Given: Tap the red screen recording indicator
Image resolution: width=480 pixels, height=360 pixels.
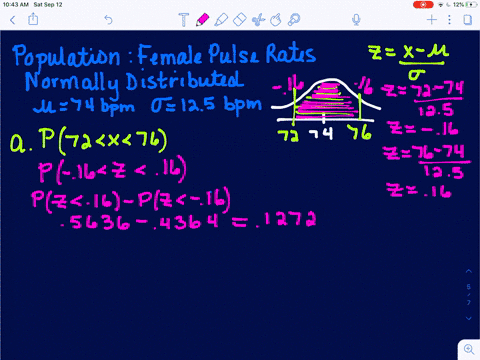Looking at the screenshot, I should click(x=423, y=5).
